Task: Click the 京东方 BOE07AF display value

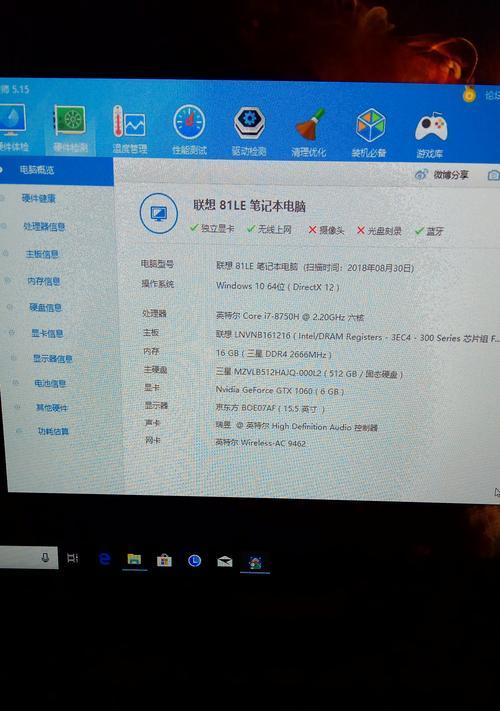Action: (x=270, y=409)
